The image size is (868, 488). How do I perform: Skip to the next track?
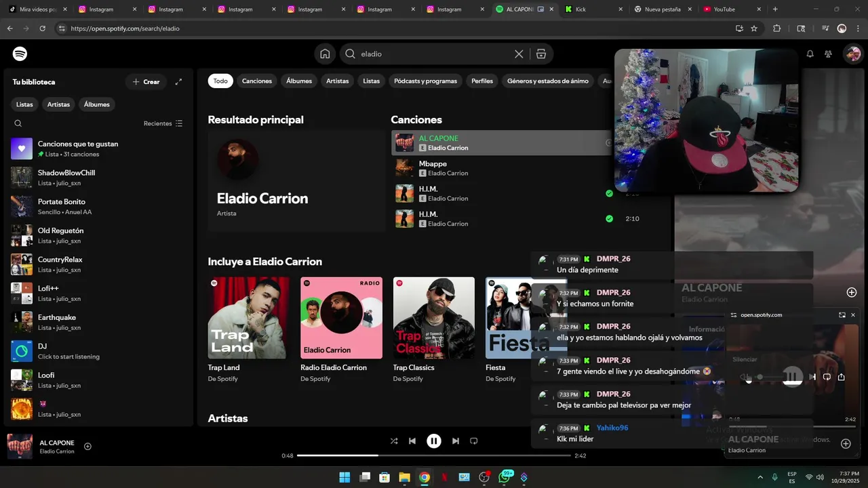coord(456,441)
